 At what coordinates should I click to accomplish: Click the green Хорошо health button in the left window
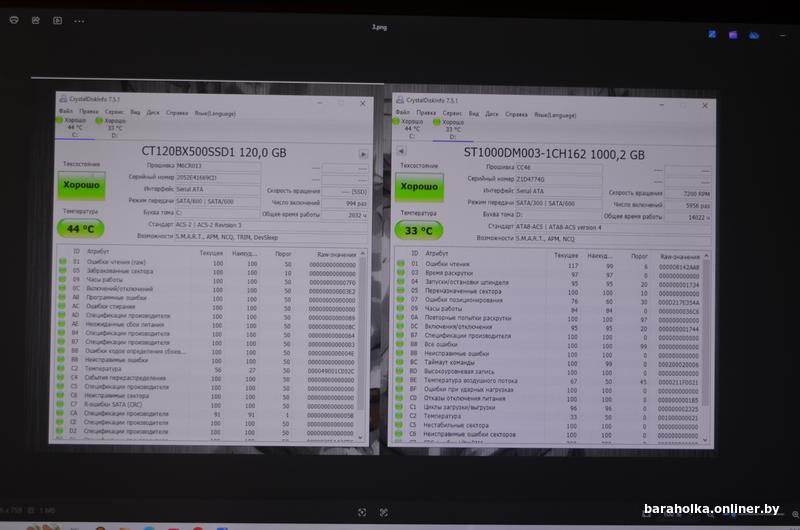coord(81,185)
